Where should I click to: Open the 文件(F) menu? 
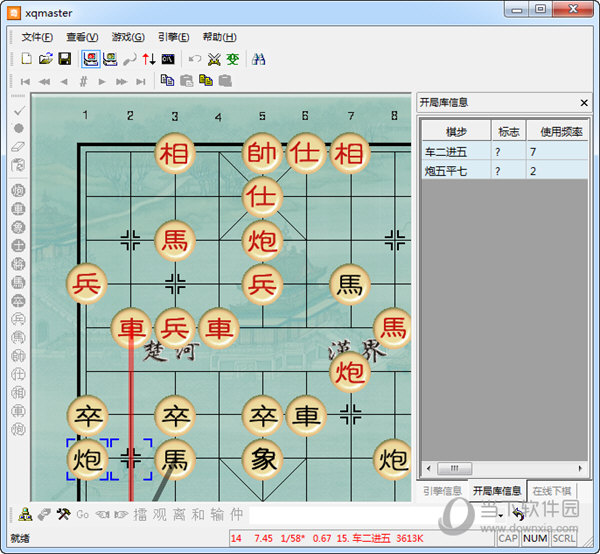(37, 36)
